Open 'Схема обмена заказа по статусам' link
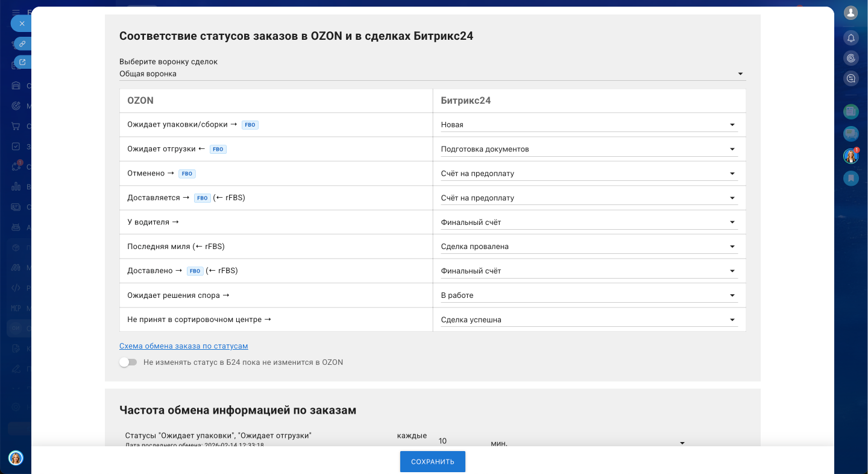868x474 pixels. coord(184,346)
